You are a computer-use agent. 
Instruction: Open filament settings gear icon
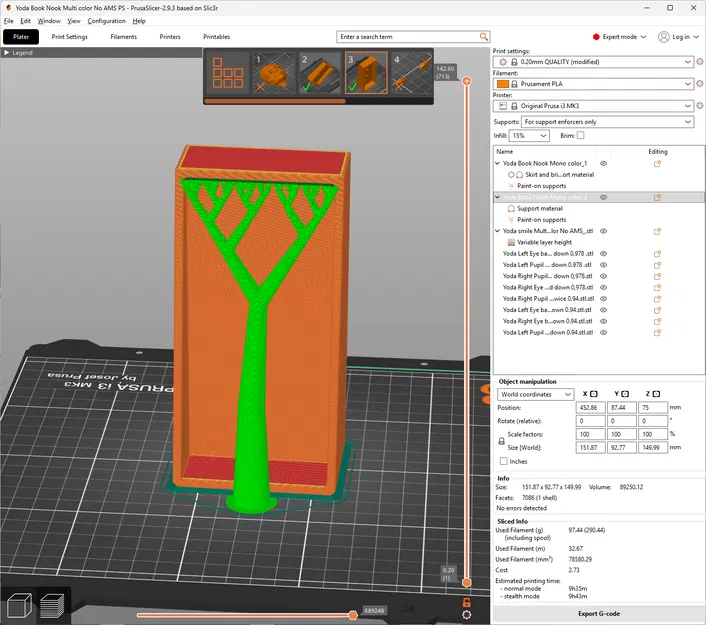[700, 83]
